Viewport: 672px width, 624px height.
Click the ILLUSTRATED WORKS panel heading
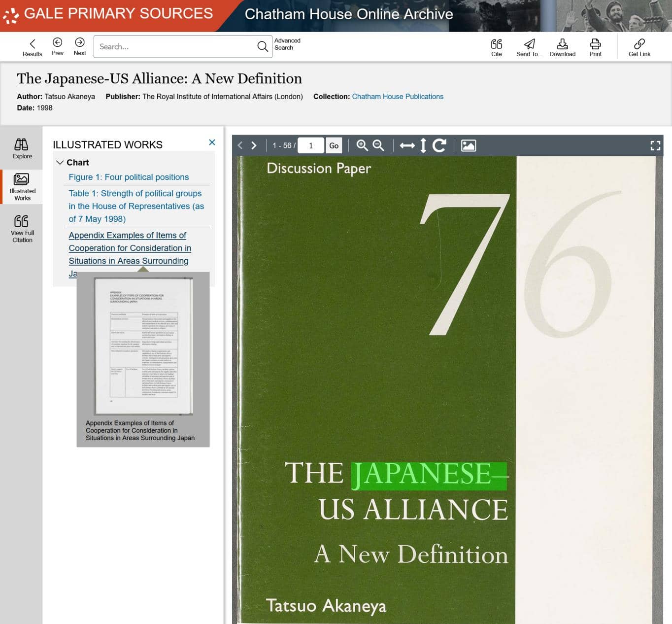pos(107,145)
